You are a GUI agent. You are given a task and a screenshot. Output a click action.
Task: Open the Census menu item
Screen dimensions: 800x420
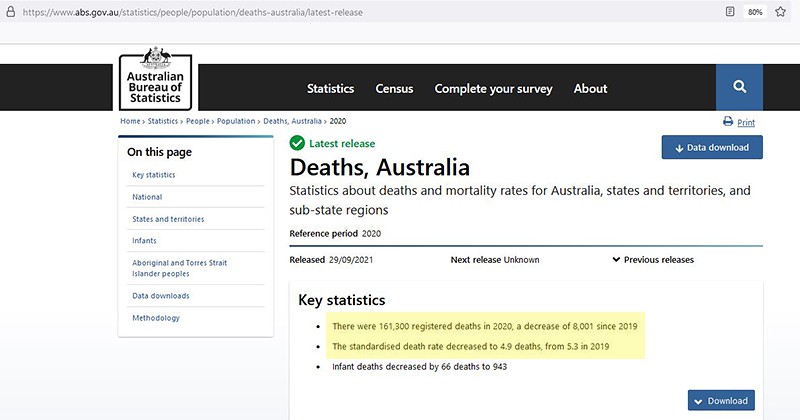pos(394,88)
